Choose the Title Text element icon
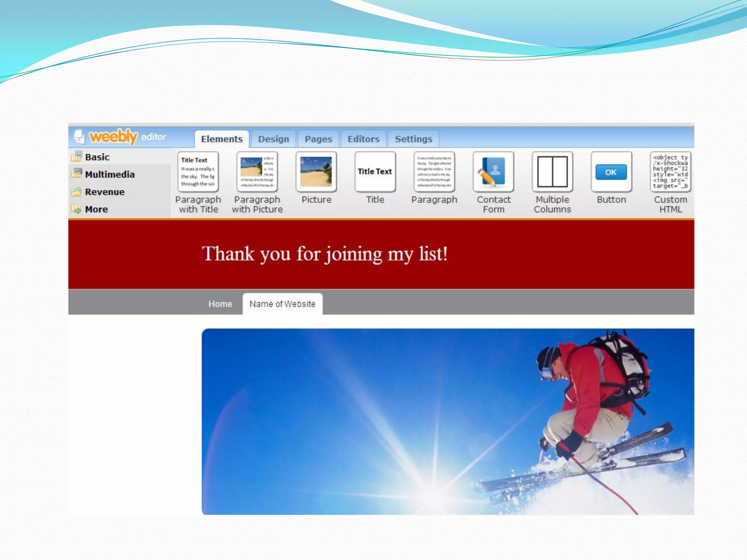The image size is (747, 560). point(375,172)
